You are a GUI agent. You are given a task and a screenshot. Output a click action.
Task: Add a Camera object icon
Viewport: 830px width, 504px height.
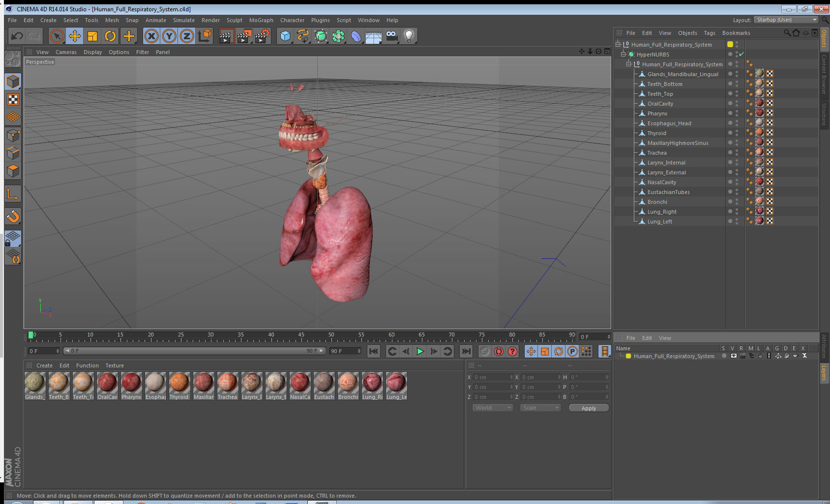point(391,36)
